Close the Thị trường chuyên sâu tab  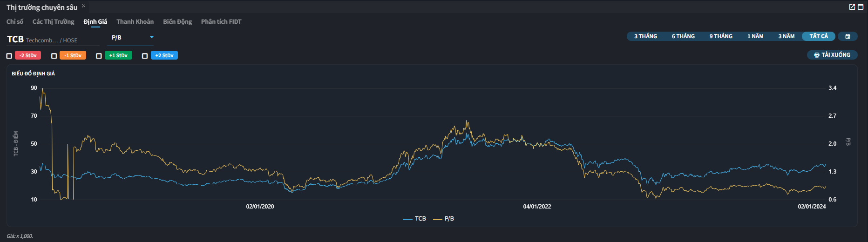(84, 6)
